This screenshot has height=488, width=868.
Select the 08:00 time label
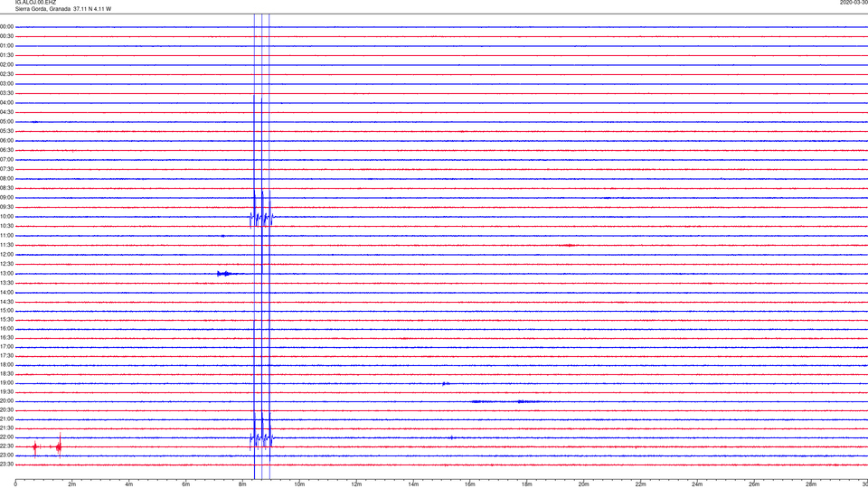6,179
